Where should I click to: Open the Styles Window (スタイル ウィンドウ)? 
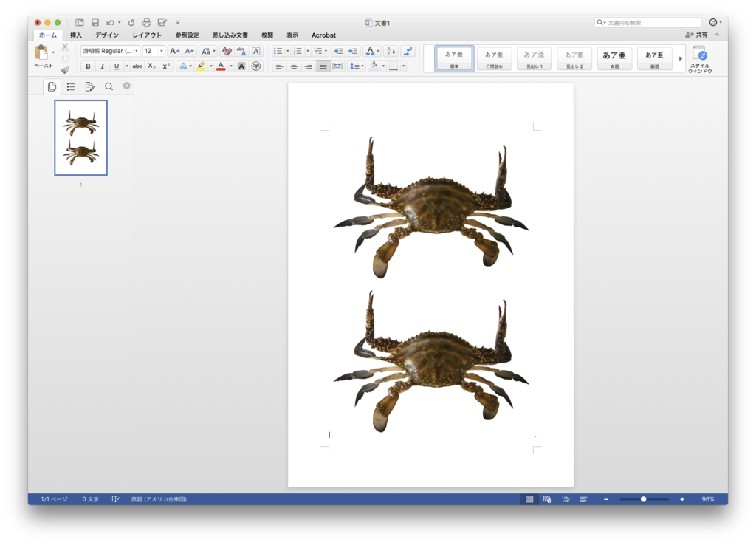click(x=700, y=60)
